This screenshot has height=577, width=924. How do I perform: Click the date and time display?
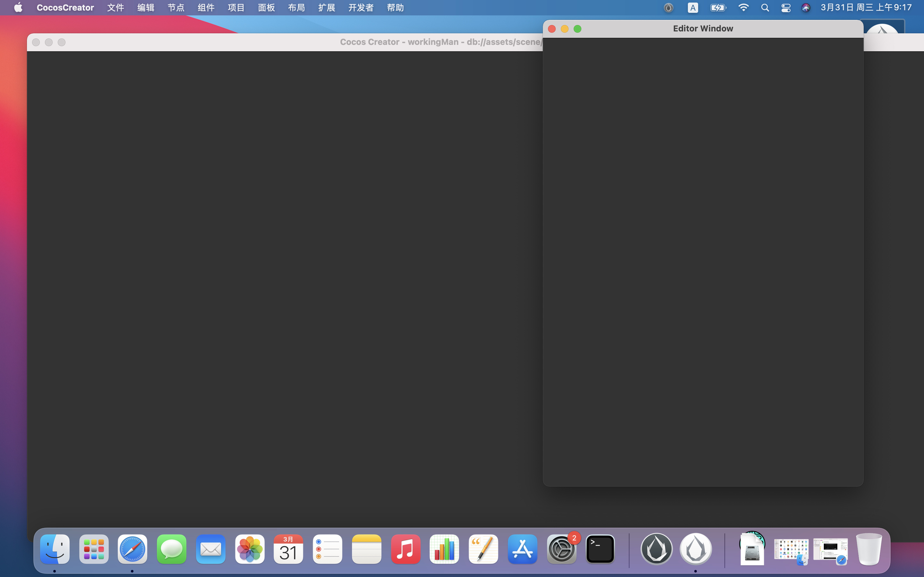[x=866, y=8]
